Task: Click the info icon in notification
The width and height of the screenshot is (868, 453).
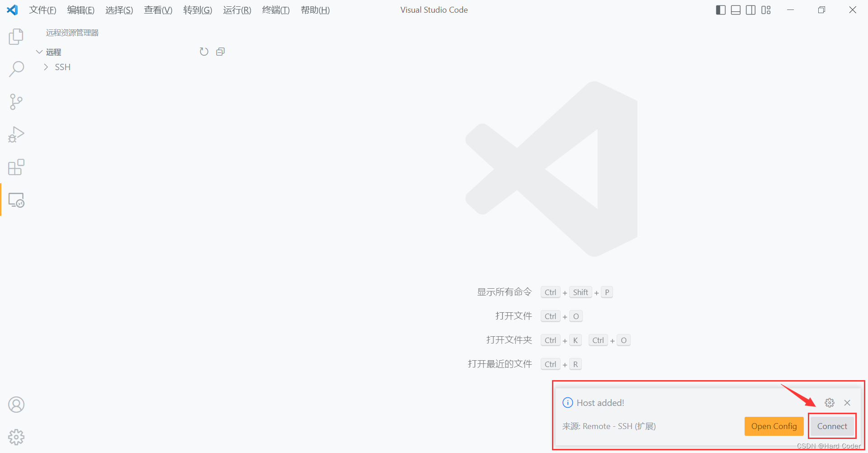Action: pyautogui.click(x=567, y=403)
